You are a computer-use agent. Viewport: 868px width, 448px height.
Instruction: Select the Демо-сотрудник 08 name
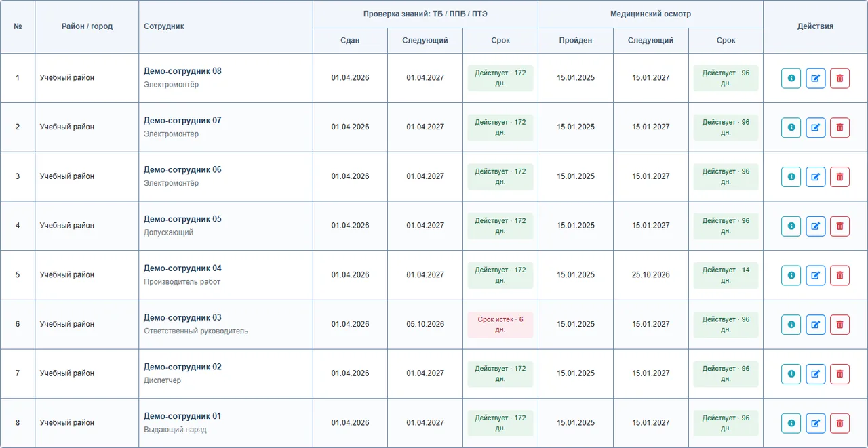point(182,71)
